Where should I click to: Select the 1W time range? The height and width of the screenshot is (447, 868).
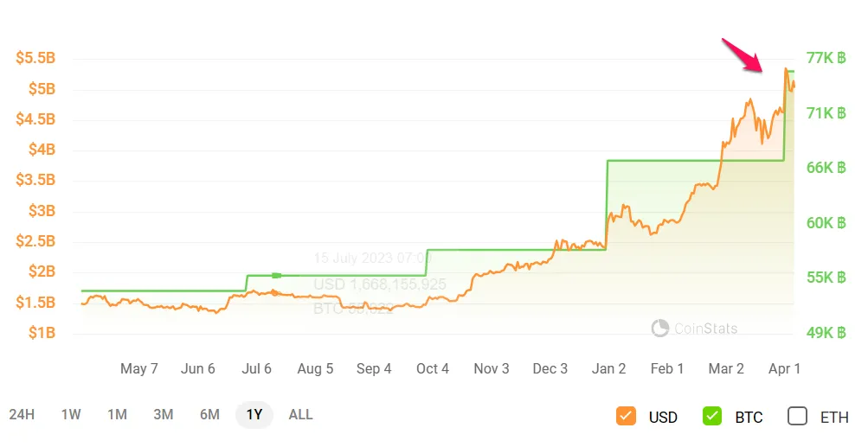71,415
